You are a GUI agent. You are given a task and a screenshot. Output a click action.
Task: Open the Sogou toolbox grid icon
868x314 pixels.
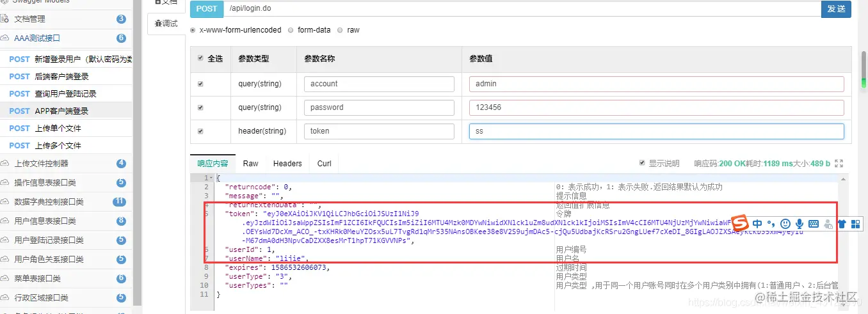click(855, 224)
